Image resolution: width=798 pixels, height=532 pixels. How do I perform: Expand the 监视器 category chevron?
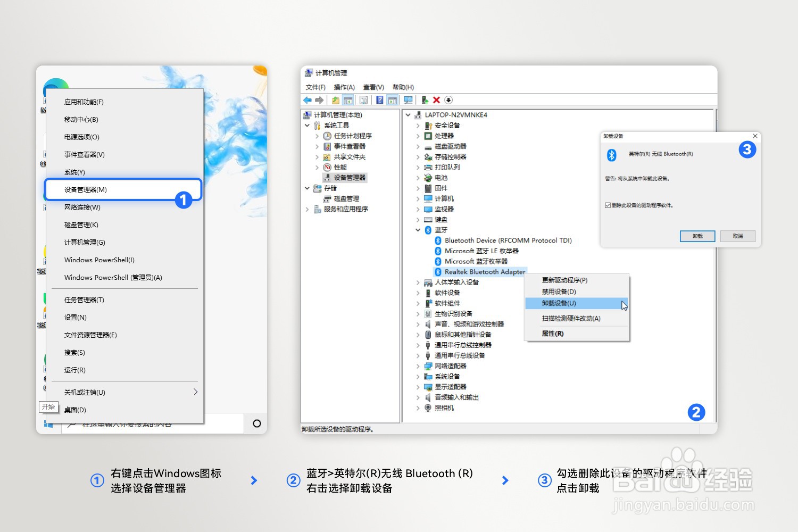click(418, 210)
